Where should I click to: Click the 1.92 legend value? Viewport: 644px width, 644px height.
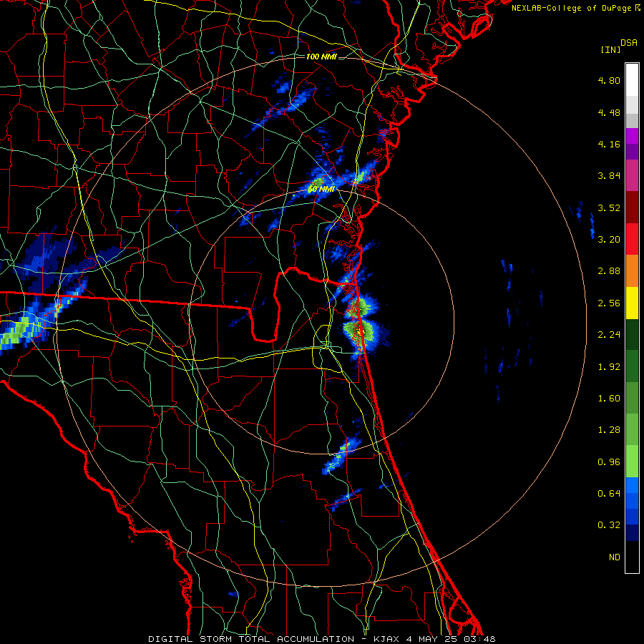click(609, 367)
